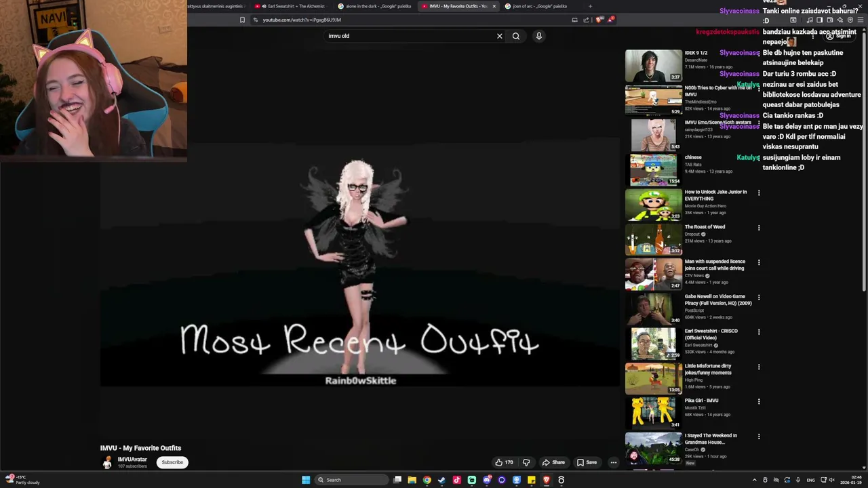Image resolution: width=868 pixels, height=488 pixels.
Task: Open Brave VPN shield icon
Action: [x=850, y=20]
